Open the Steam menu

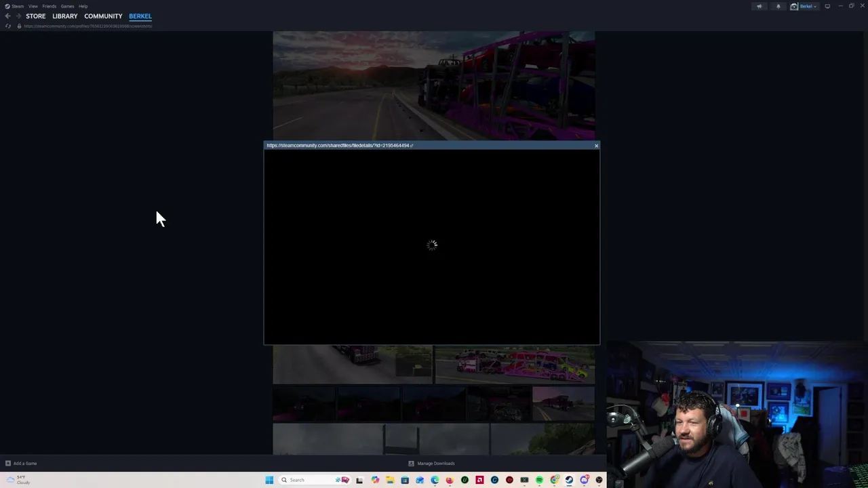coord(15,6)
